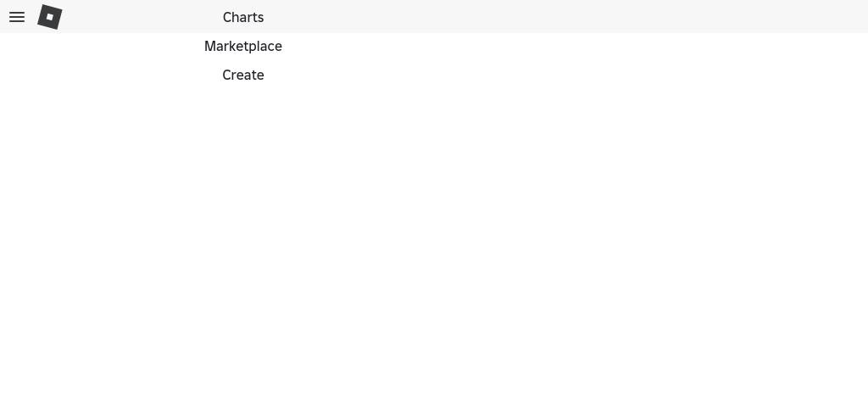Screen dimensions: 868x409
Task: Select the Create link
Action: click(243, 75)
